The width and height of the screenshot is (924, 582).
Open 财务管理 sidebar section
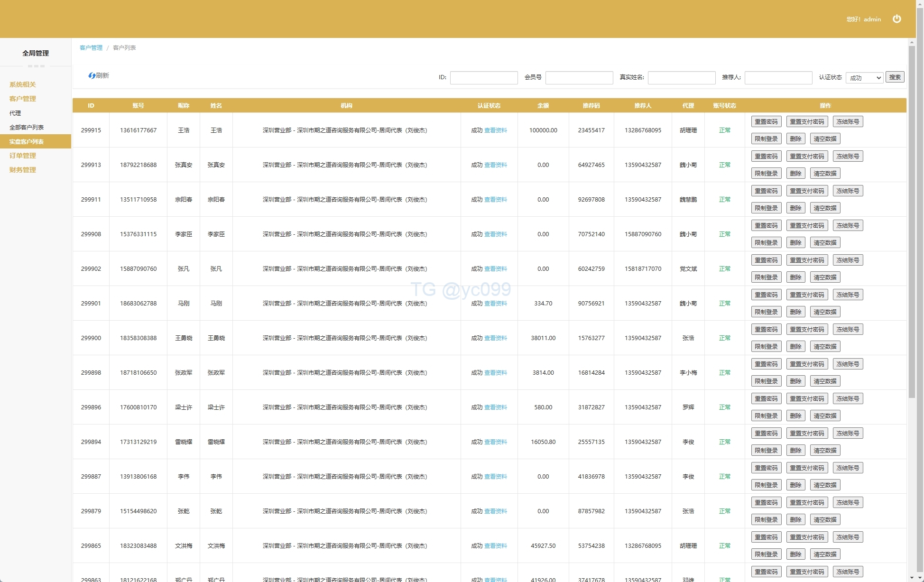[23, 170]
